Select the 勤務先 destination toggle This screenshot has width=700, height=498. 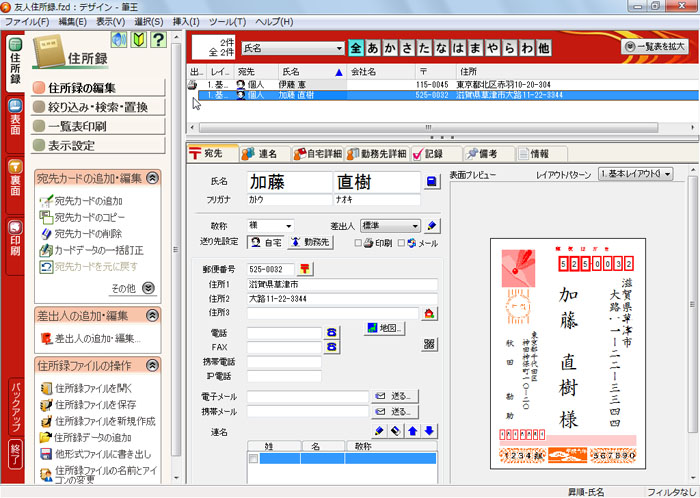point(309,242)
